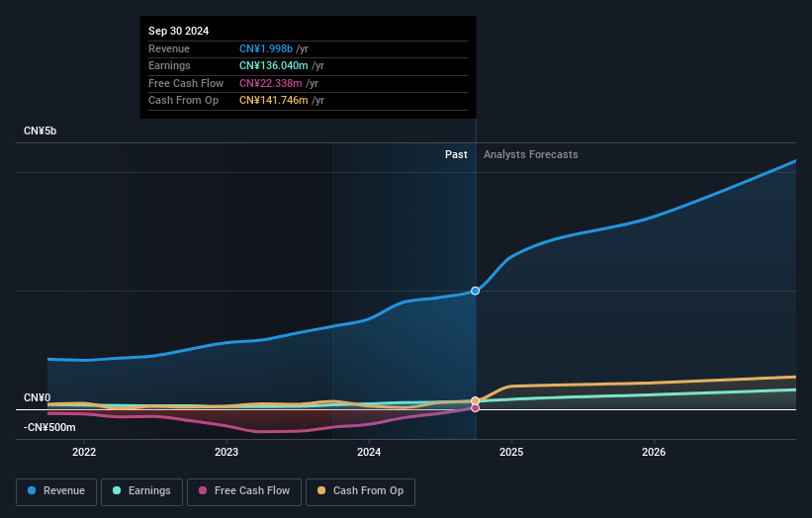Click the pink Free Cash Flow data point
This screenshot has width=812, height=518.
[475, 407]
